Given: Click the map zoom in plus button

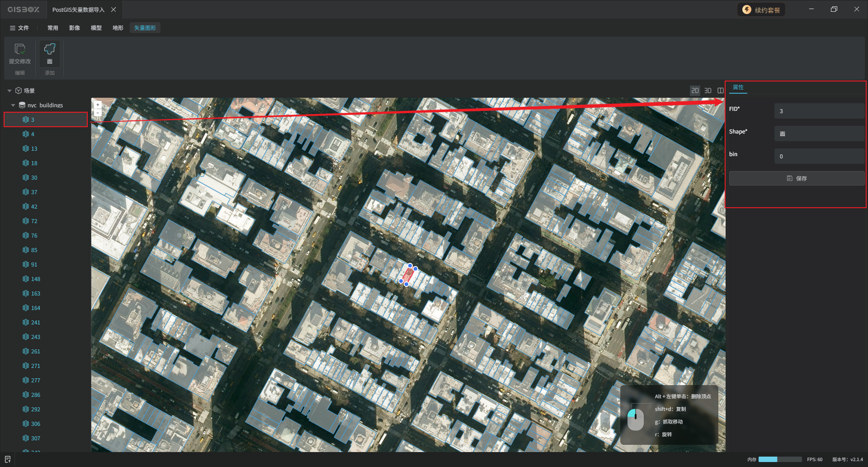Looking at the screenshot, I should 98,105.
